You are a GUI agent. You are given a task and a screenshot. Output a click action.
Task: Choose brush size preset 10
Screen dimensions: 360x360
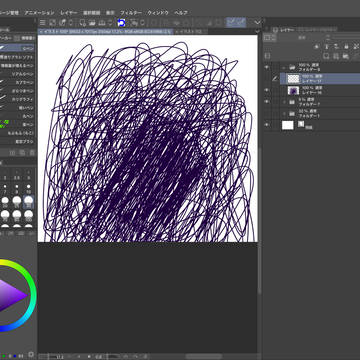point(29,189)
